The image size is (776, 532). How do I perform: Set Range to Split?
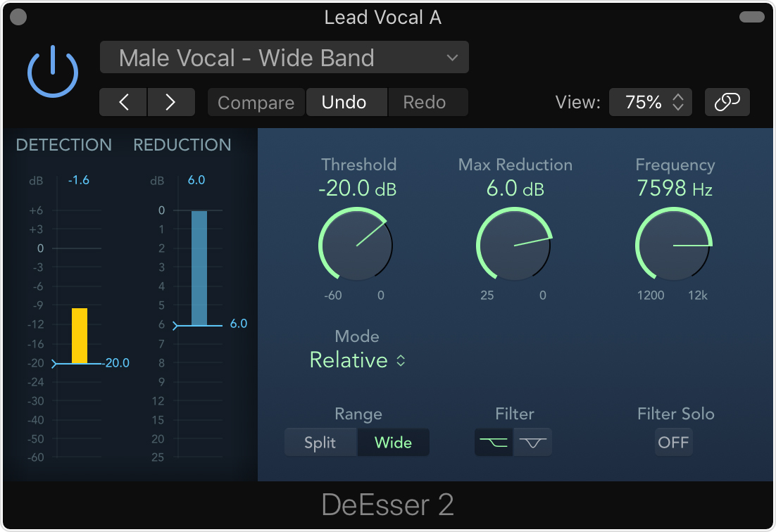pos(320,442)
